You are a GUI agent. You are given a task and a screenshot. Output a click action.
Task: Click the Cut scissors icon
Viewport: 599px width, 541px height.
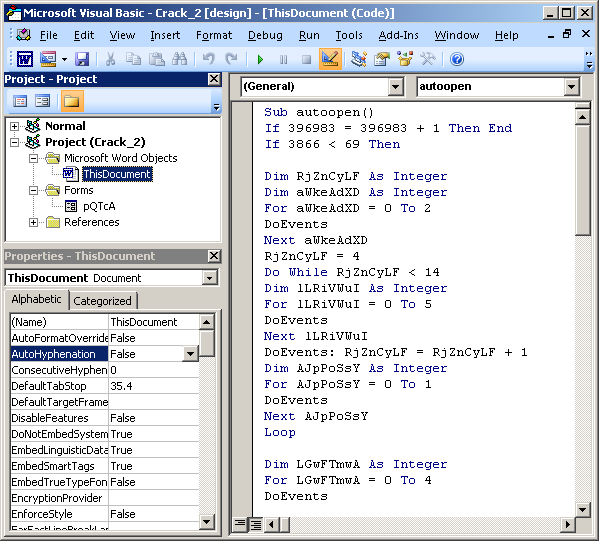pos(111,59)
